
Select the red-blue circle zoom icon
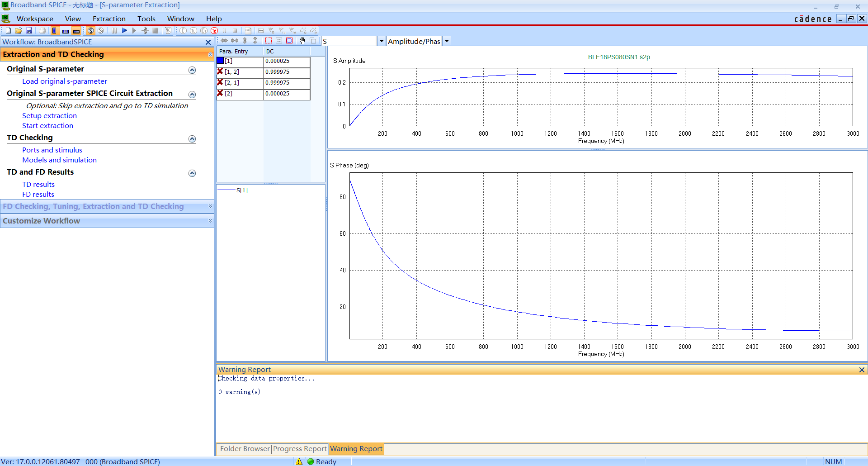point(289,41)
